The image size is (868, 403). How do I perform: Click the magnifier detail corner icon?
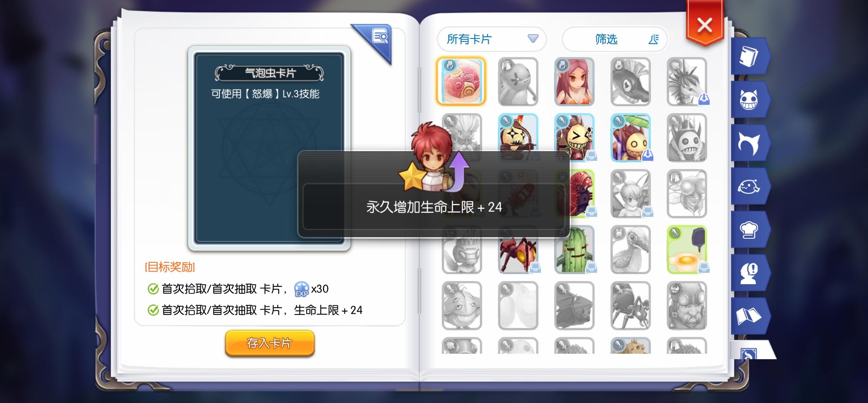click(x=379, y=38)
